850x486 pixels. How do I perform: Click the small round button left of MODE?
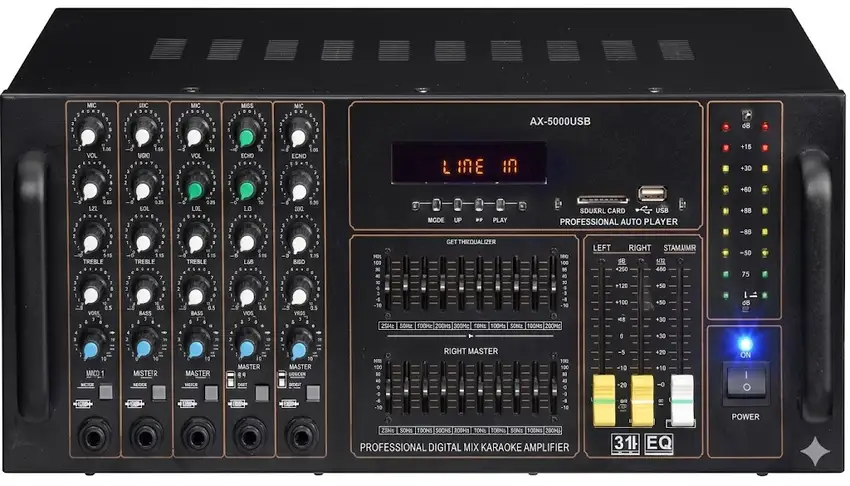click(416, 205)
